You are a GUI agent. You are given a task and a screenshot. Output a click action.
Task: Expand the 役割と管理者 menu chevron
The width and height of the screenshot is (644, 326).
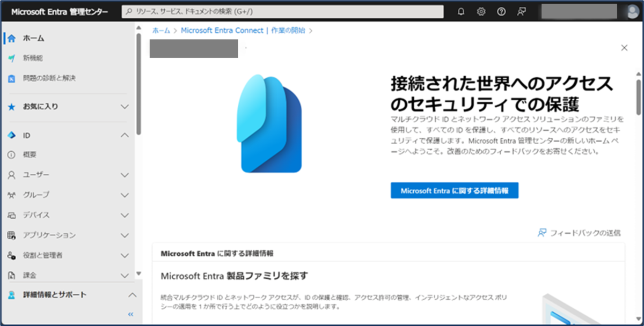(x=125, y=256)
